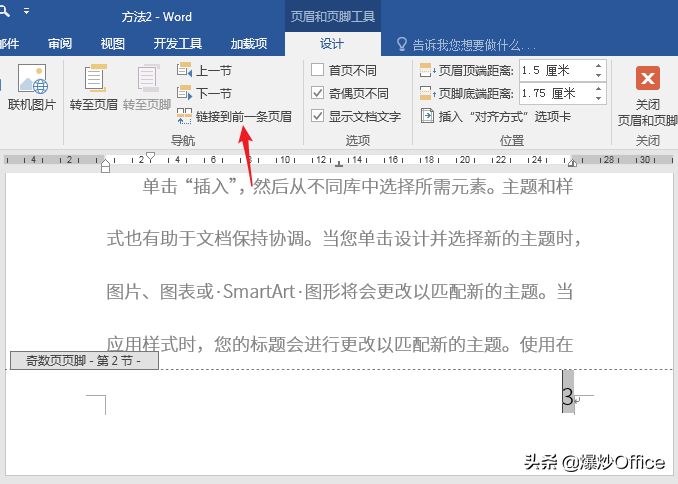Click the header top distance icon

tap(427, 70)
